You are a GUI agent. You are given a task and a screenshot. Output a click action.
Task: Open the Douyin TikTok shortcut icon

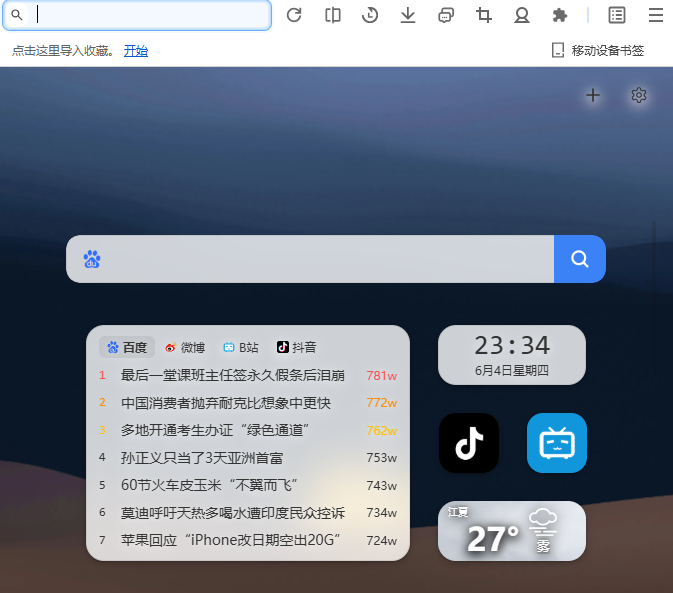[469, 443]
